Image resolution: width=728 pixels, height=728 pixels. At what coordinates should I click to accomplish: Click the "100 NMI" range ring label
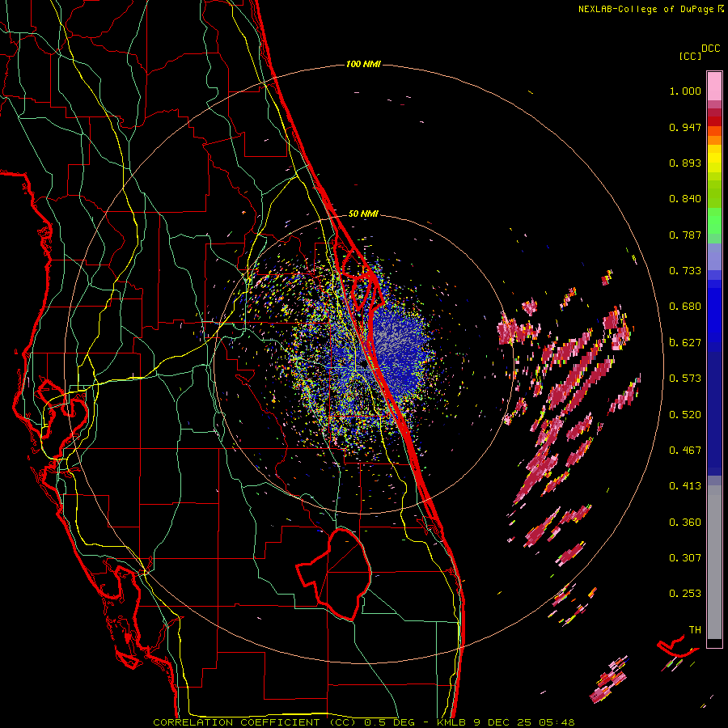[x=363, y=64]
